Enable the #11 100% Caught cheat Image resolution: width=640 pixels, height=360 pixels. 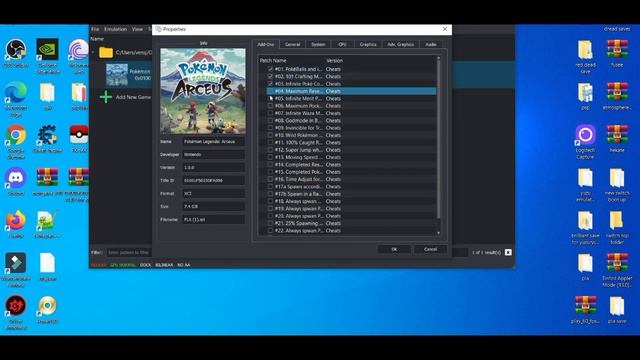(x=270, y=142)
